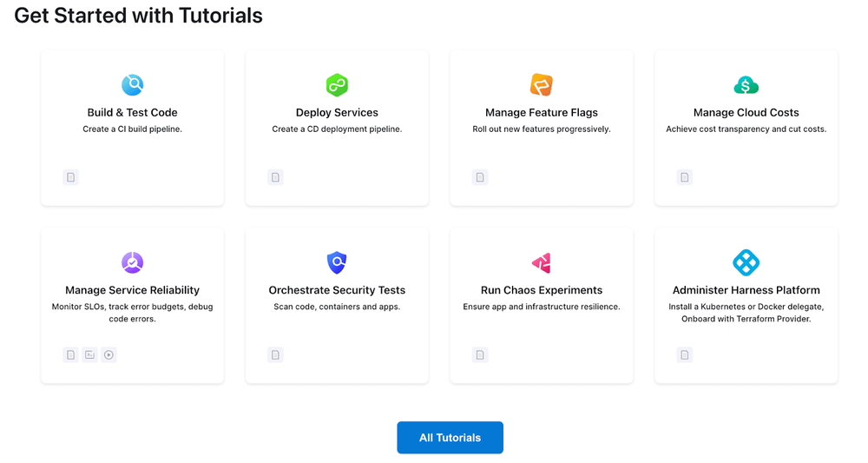Click the Administer Harness Platform logo icon

click(746, 262)
